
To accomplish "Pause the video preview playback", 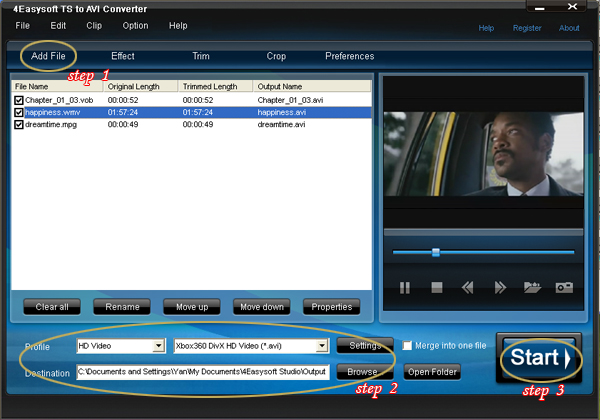I will click(x=404, y=288).
